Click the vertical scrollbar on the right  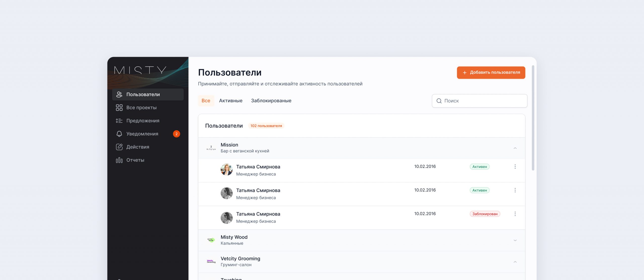tap(533, 118)
